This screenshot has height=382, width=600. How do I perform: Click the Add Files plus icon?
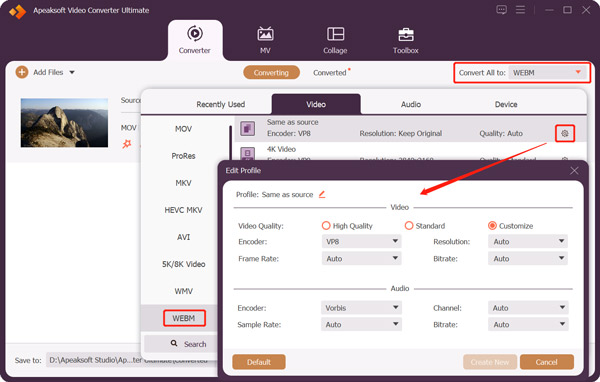coord(22,72)
